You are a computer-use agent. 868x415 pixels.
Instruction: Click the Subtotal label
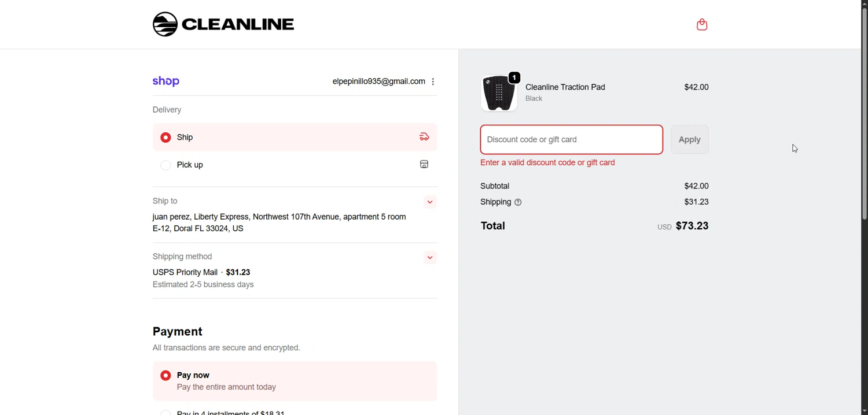coord(495,186)
